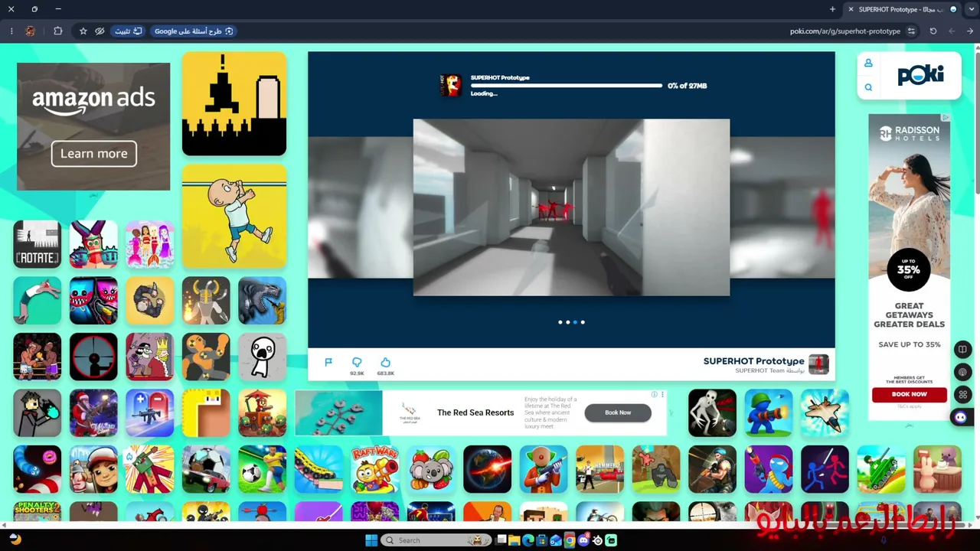Open the sniper crosshair stickman game tile

tap(93, 357)
